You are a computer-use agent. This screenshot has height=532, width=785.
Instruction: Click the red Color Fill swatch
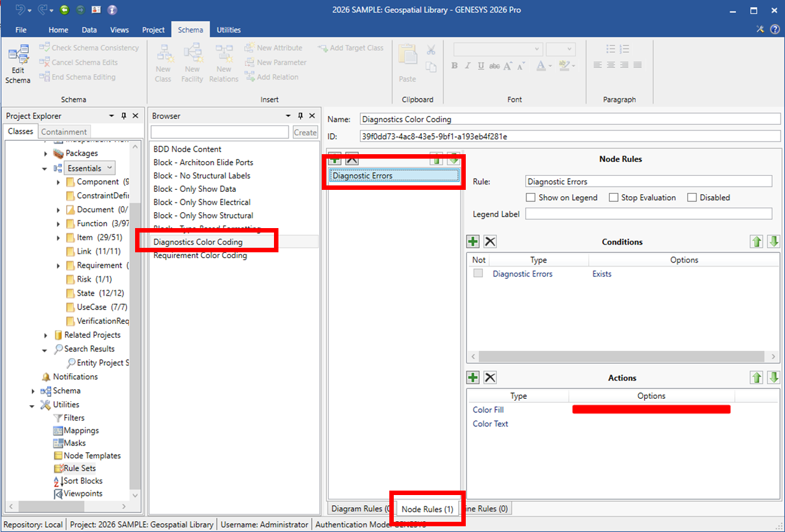pyautogui.click(x=651, y=410)
